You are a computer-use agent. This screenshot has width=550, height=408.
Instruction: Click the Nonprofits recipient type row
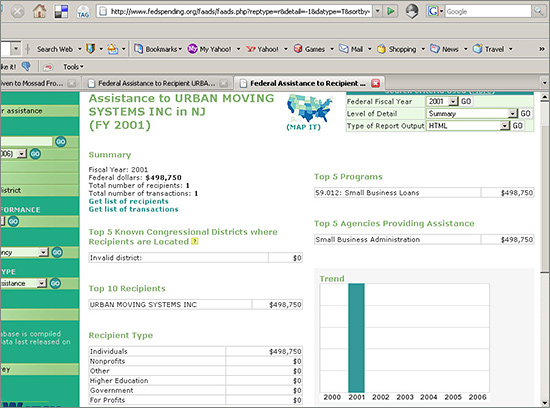[x=195, y=361]
